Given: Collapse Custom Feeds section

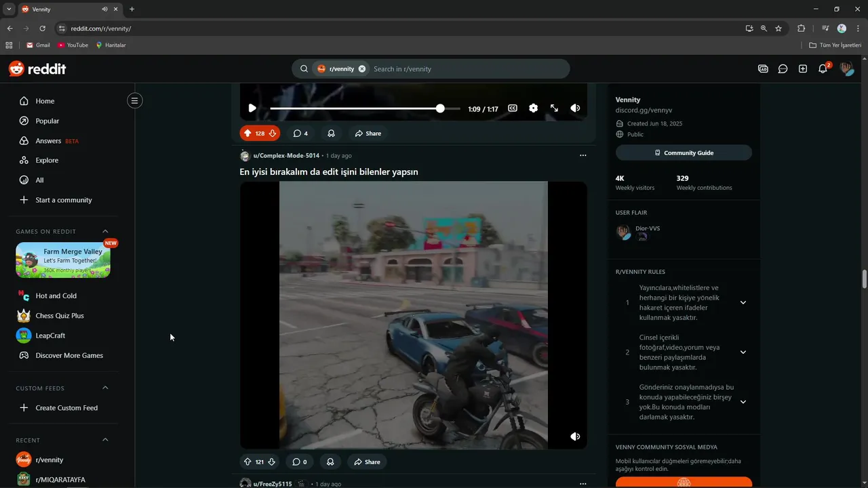Looking at the screenshot, I should pyautogui.click(x=105, y=388).
